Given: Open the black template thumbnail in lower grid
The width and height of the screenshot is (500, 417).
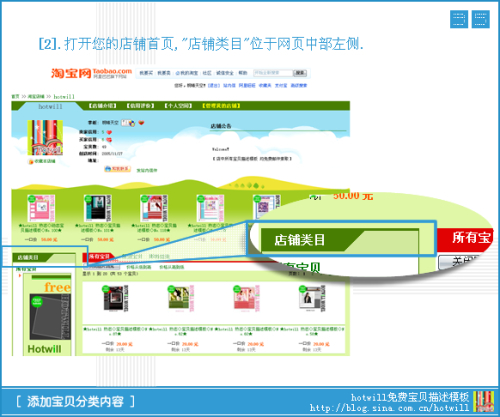Looking at the screenshot, I should [115, 298].
